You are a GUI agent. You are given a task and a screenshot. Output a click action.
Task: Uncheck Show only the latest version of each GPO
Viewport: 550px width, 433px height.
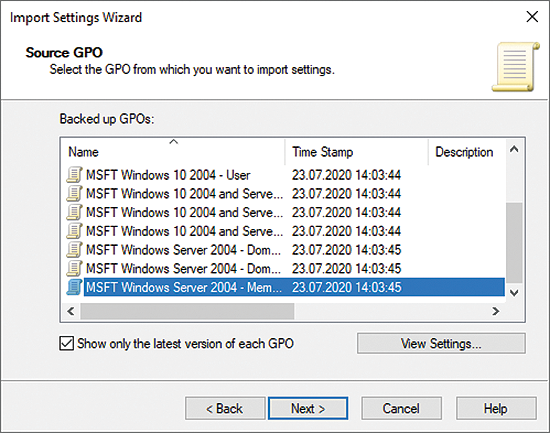67,344
